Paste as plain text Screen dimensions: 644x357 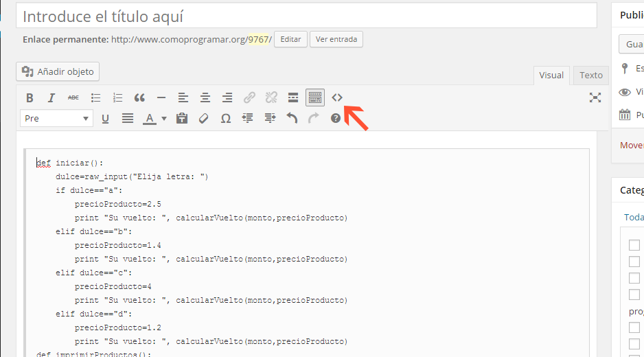point(181,119)
